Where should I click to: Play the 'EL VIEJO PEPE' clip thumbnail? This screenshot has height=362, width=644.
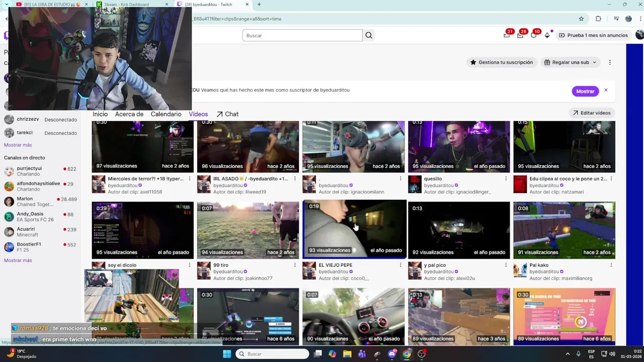point(354,229)
